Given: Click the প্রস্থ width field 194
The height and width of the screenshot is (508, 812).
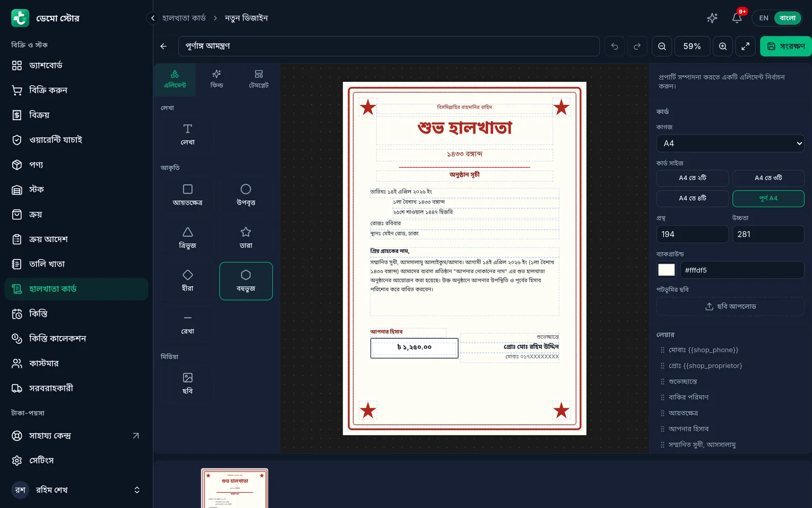Looking at the screenshot, I should 693,234.
